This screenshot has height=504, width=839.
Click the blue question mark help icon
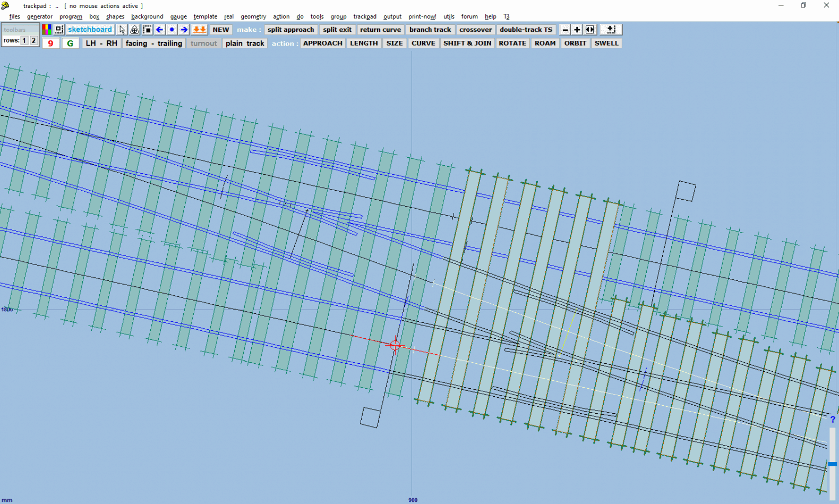coord(833,420)
